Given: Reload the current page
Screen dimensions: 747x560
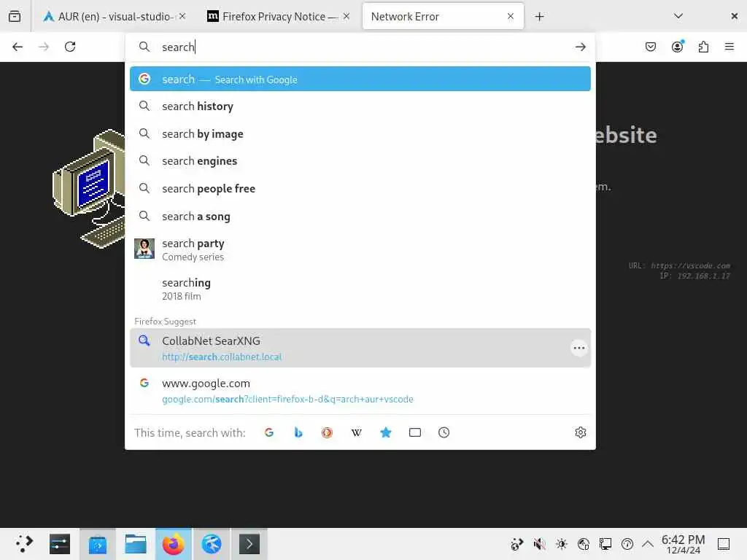Looking at the screenshot, I should [70, 47].
